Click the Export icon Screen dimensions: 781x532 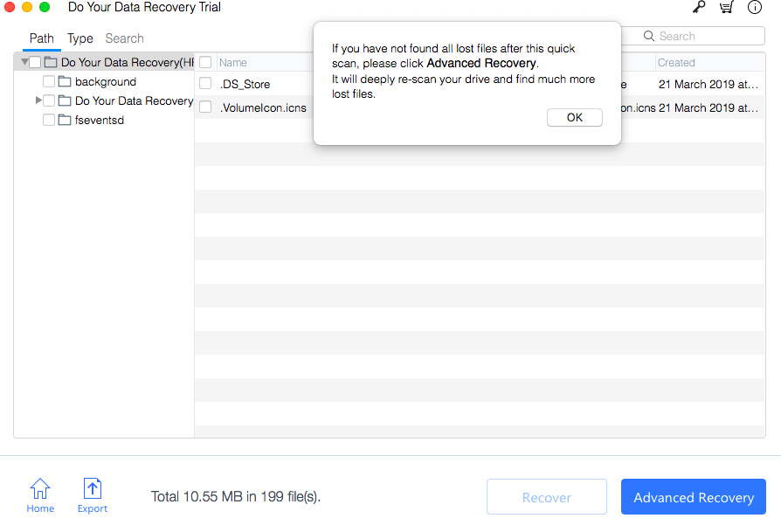coord(92,495)
